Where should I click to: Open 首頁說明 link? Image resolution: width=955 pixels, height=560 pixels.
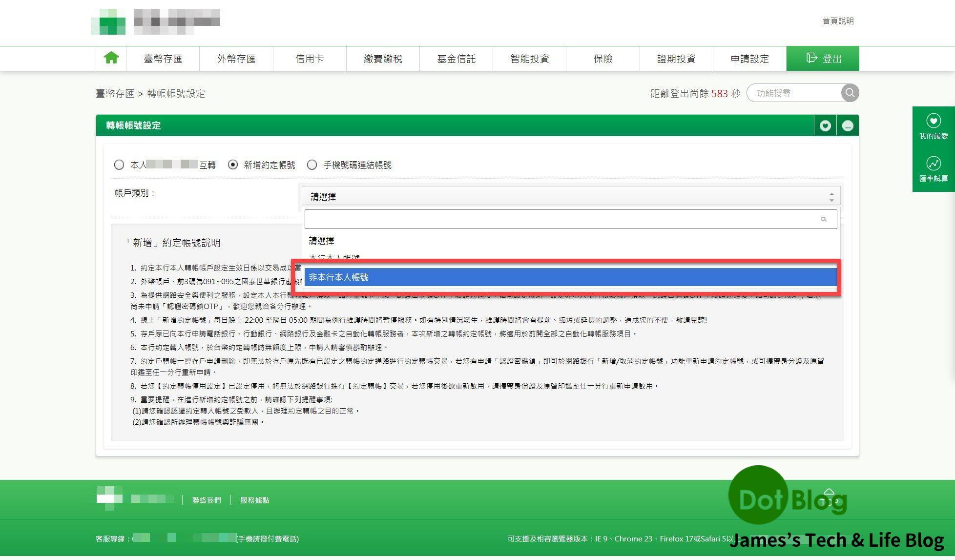click(838, 21)
